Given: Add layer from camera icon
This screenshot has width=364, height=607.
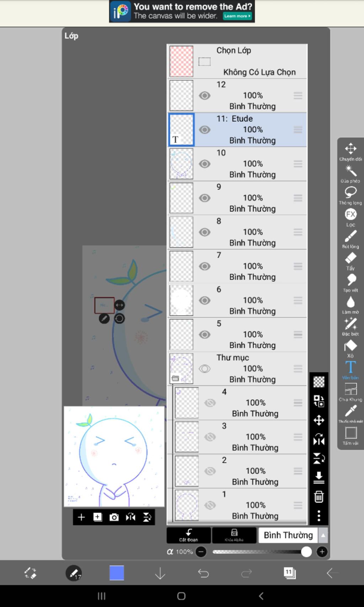Looking at the screenshot, I should (x=114, y=517).
